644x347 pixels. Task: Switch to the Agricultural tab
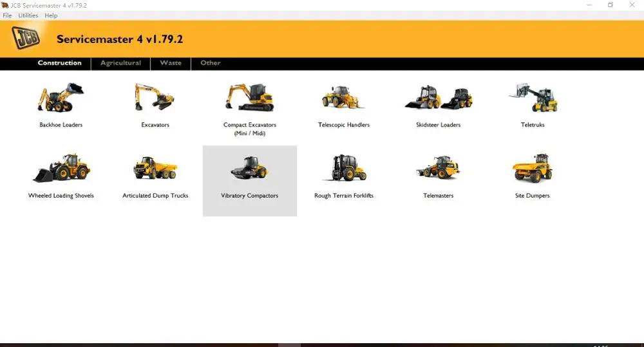point(121,63)
